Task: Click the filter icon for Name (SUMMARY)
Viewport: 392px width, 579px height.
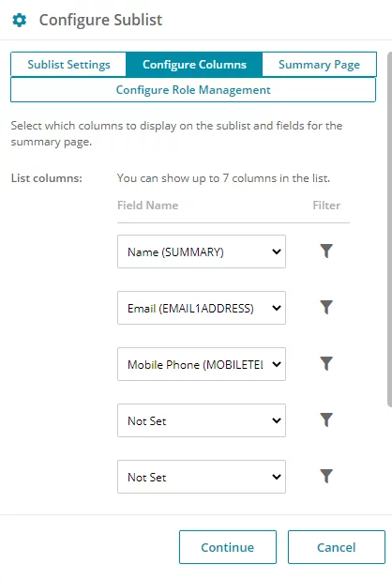Action: tap(326, 251)
